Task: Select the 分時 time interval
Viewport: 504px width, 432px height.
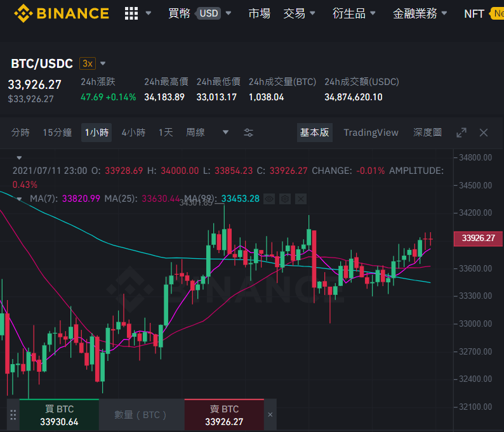Action: point(20,133)
